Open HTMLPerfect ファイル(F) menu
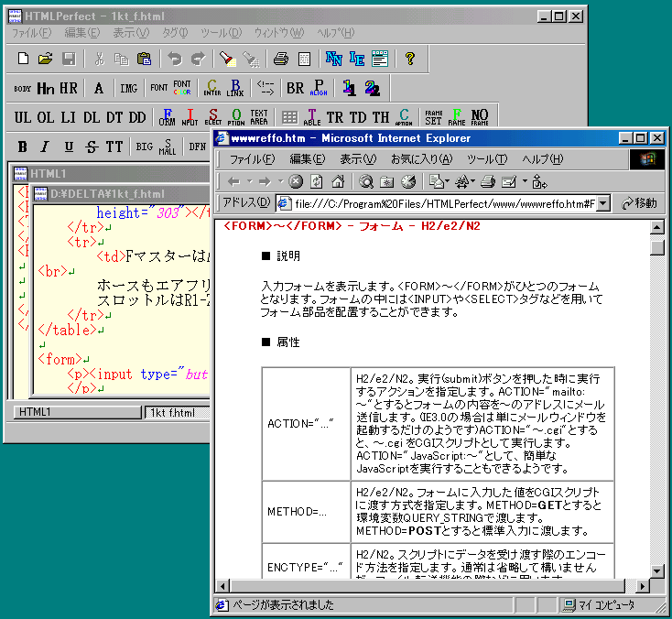 tap(31, 33)
